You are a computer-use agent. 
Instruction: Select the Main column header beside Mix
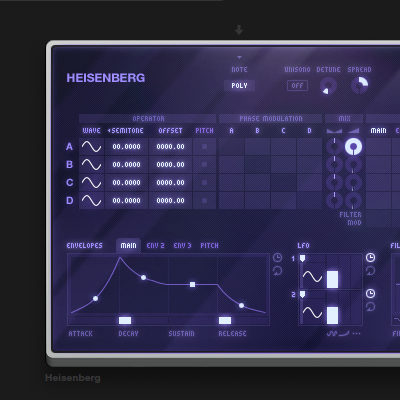379,131
